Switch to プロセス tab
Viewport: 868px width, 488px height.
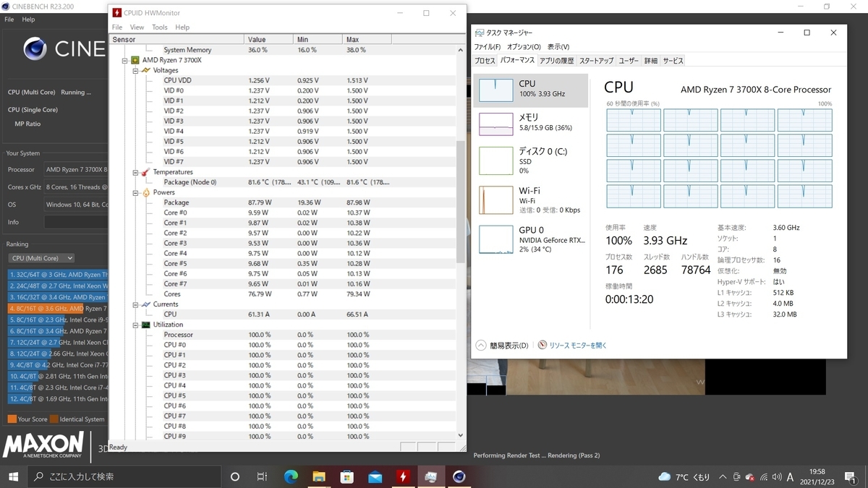[x=485, y=61]
